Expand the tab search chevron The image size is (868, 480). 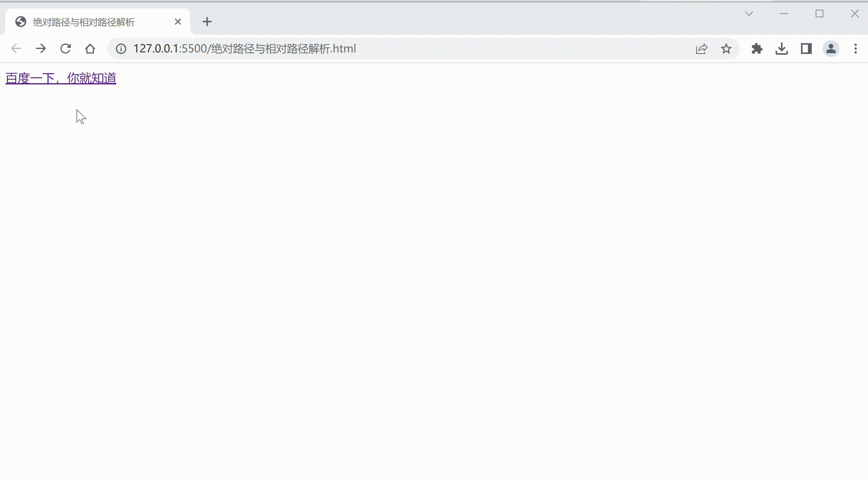point(749,14)
